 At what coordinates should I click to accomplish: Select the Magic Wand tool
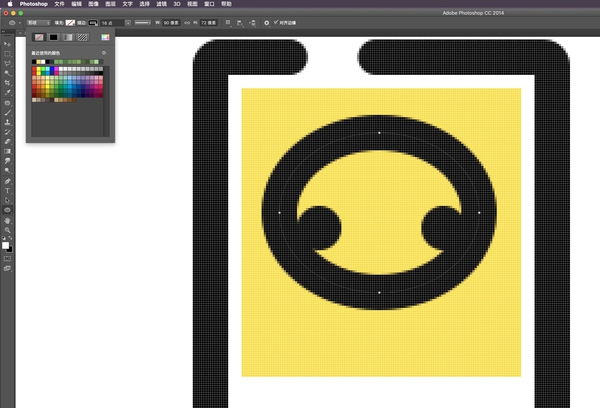point(7,73)
